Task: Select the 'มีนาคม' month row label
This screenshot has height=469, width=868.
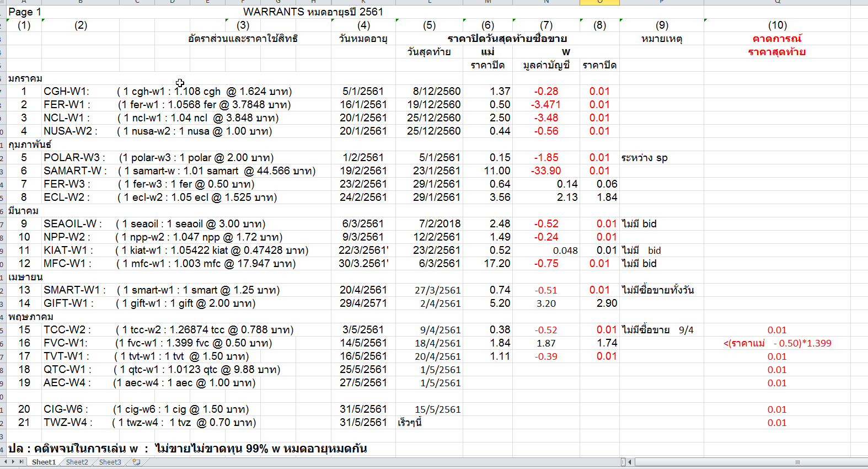Action: coord(23,210)
